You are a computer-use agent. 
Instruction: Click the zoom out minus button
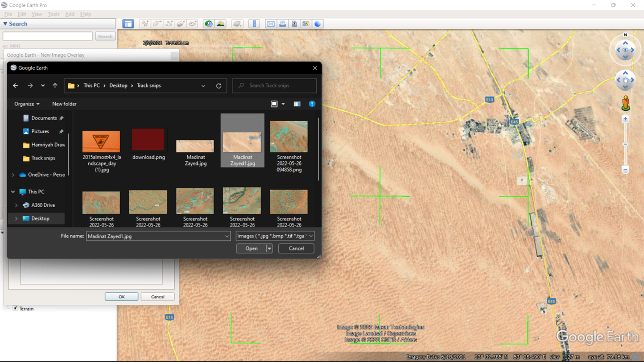(x=625, y=170)
